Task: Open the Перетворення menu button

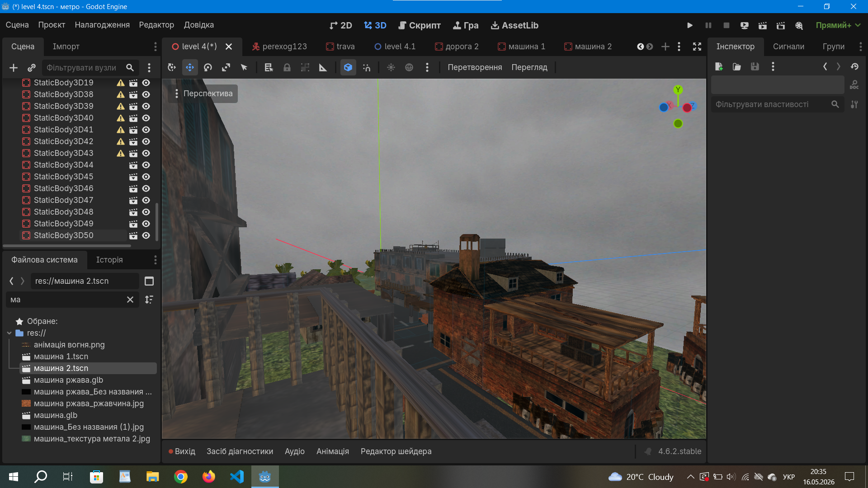Action: (x=475, y=67)
